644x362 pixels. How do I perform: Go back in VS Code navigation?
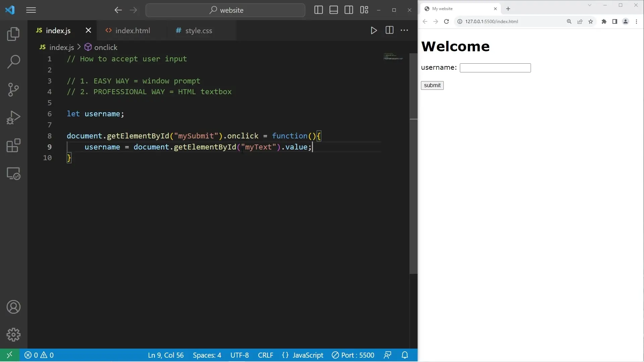click(118, 10)
